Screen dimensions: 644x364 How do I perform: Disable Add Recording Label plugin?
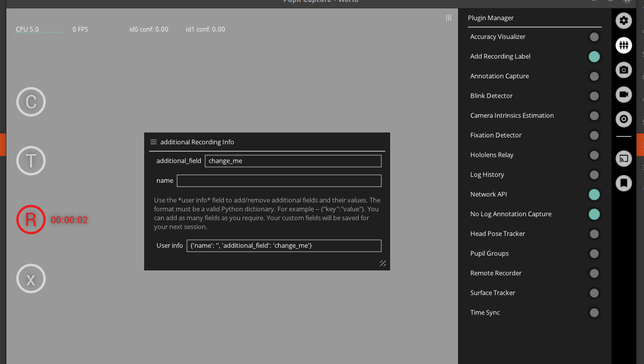pyautogui.click(x=594, y=57)
